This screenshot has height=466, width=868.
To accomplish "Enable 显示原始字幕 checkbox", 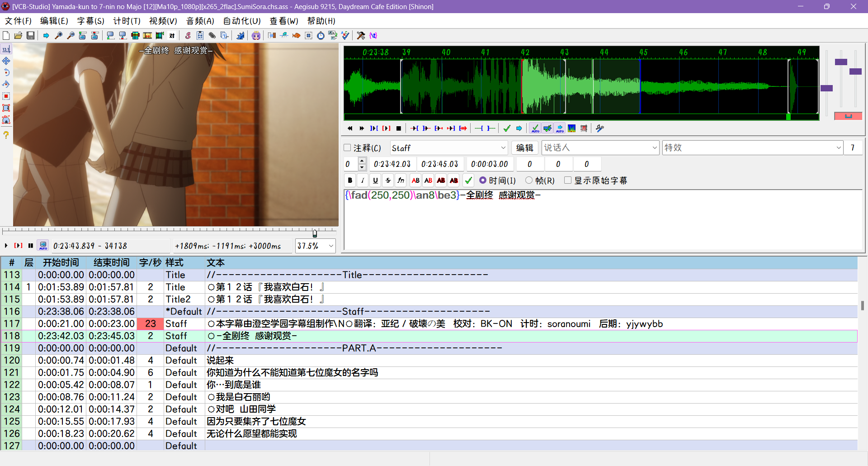I will (x=568, y=181).
